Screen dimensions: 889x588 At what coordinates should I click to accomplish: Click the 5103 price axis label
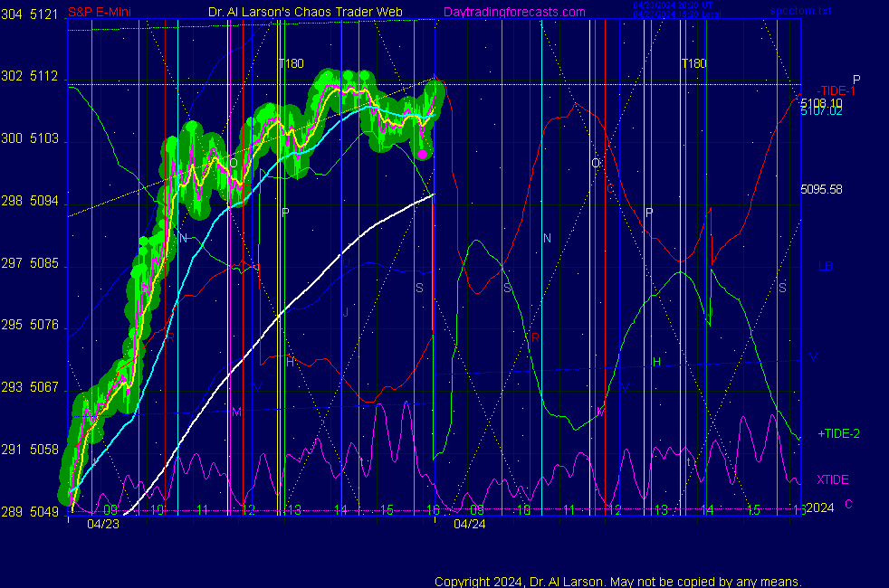point(44,138)
